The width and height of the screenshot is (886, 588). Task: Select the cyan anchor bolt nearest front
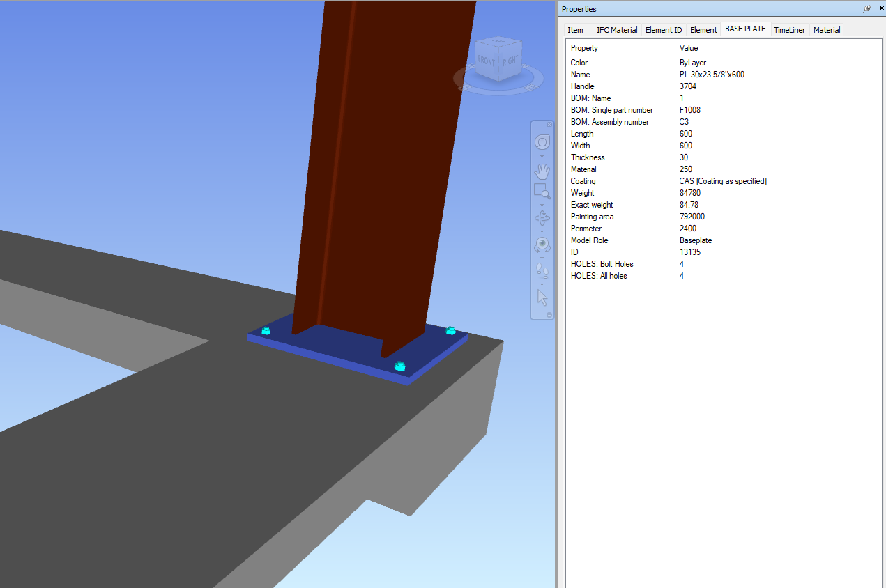[x=399, y=366]
